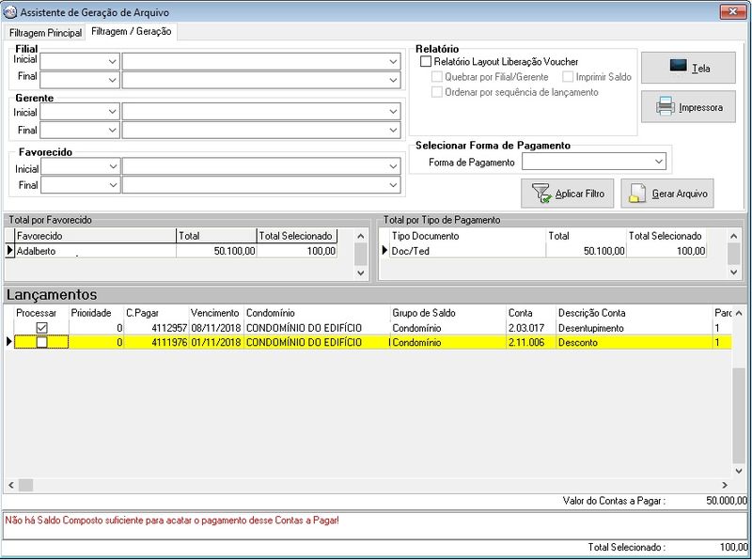
Task: Click the monitor icon on Tela button
Action: coord(679,67)
